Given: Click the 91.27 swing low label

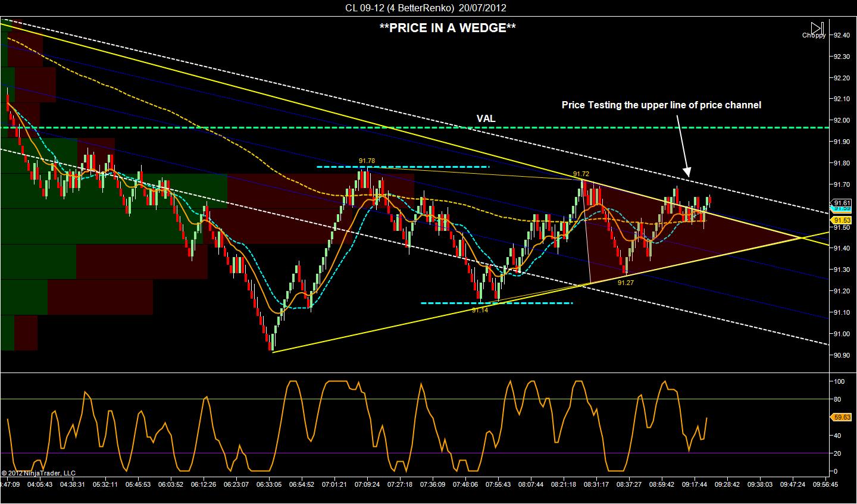Looking at the screenshot, I should point(625,283).
